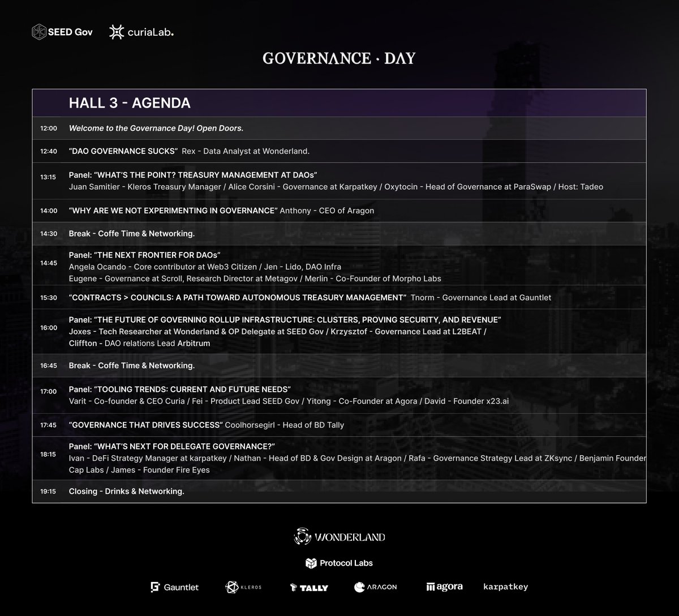This screenshot has width=679, height=616.
Task: Click the Ivan - DeFi Strategy Manager line
Action: coord(357,458)
